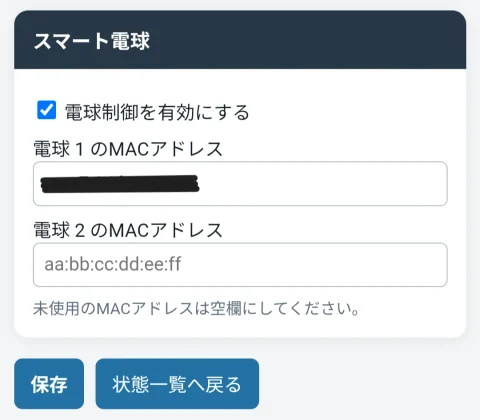Disable bulb control via the blue checkmark box

[x=46, y=110]
